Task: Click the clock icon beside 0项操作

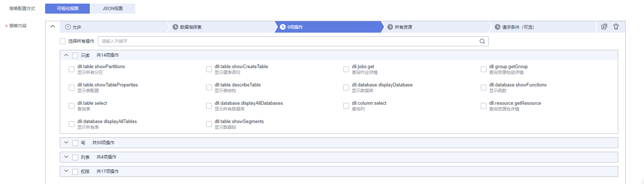Action: pos(283,27)
